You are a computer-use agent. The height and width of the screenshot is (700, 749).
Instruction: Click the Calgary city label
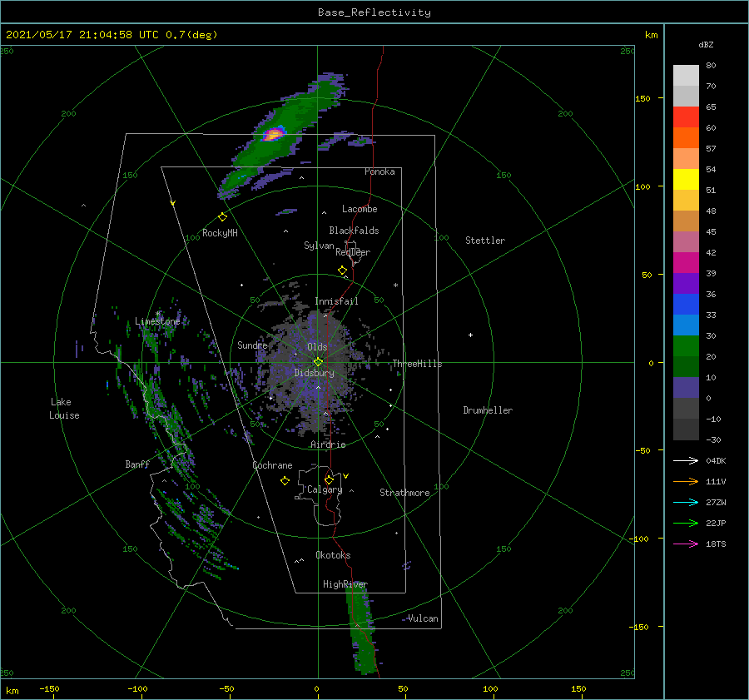point(325,489)
